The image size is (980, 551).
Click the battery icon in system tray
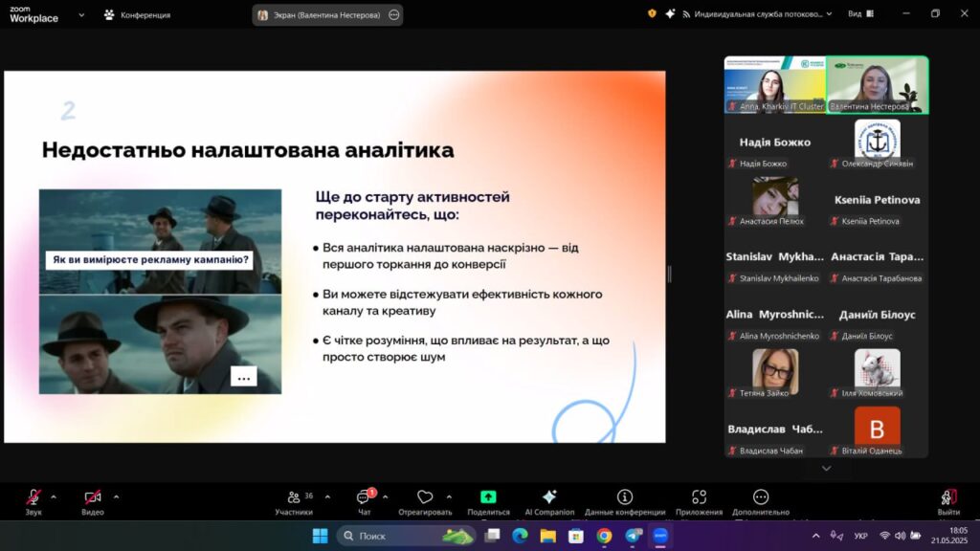pyautogui.click(x=916, y=536)
